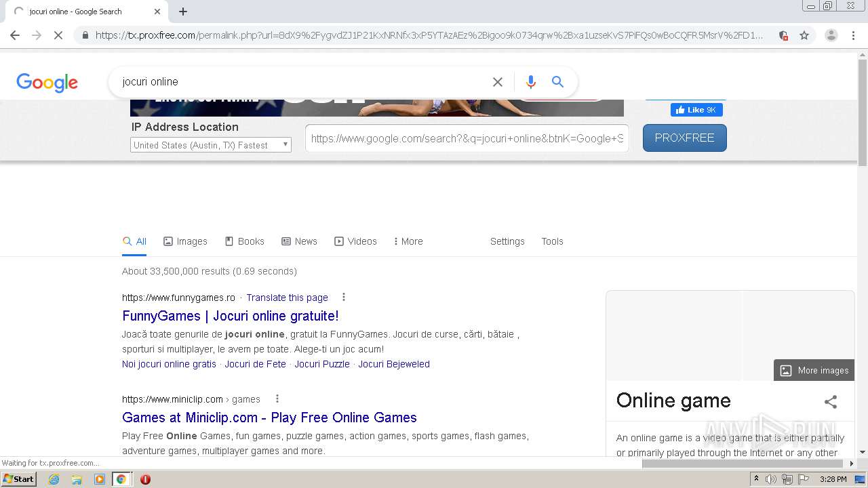Click the Facebook Like 9K button
This screenshot has height=488, width=868.
coord(696,110)
